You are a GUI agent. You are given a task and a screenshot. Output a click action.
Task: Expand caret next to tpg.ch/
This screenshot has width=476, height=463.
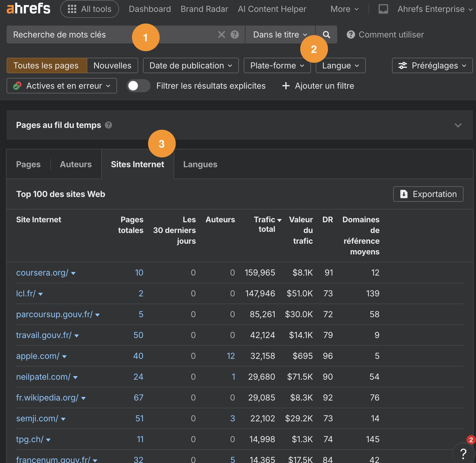click(x=48, y=440)
